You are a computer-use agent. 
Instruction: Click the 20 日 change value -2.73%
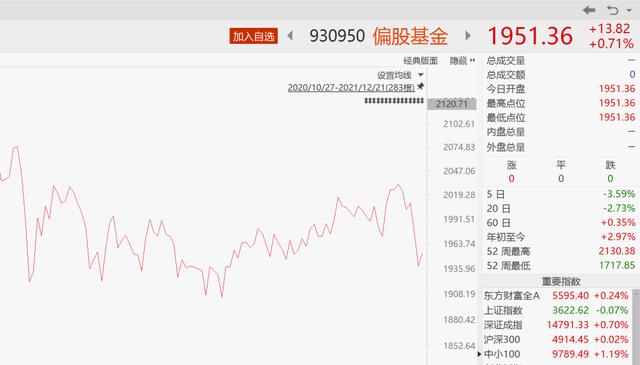pos(619,208)
